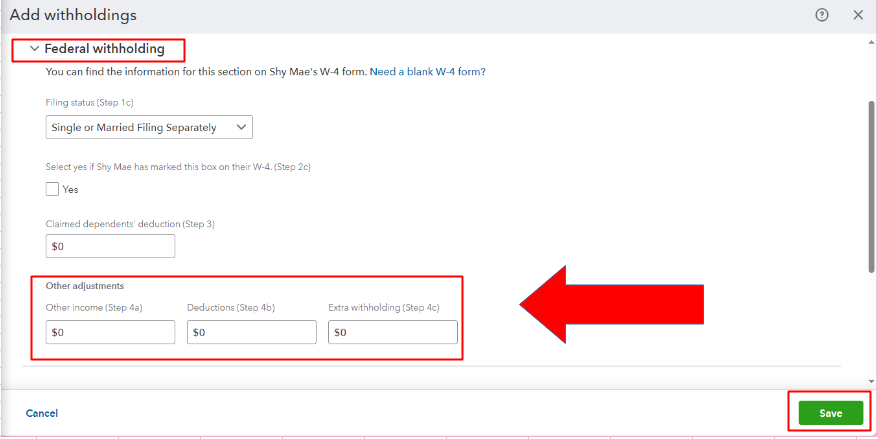Screen dimensions: 878x439
Task: Click the Add withholdings dialog title
Action: click(x=73, y=15)
